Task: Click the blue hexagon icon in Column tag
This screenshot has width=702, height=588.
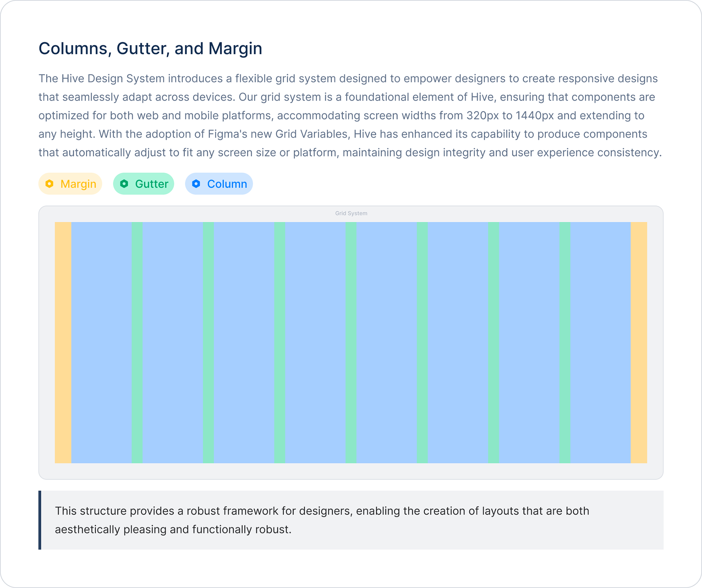Action: 196,183
